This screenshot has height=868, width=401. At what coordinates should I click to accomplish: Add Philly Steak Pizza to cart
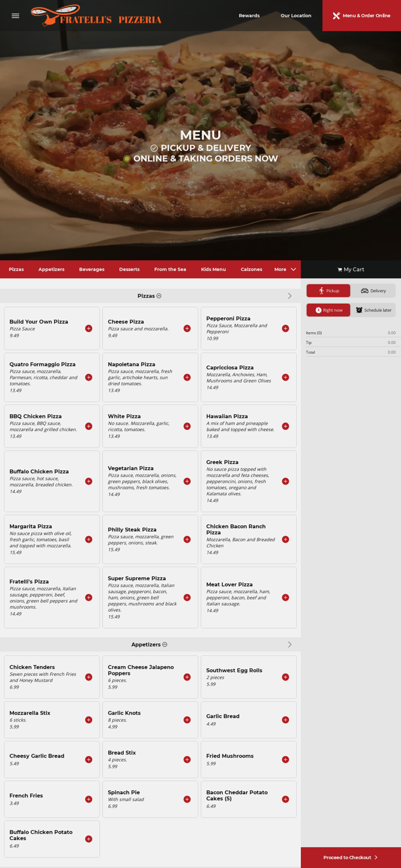click(x=187, y=539)
